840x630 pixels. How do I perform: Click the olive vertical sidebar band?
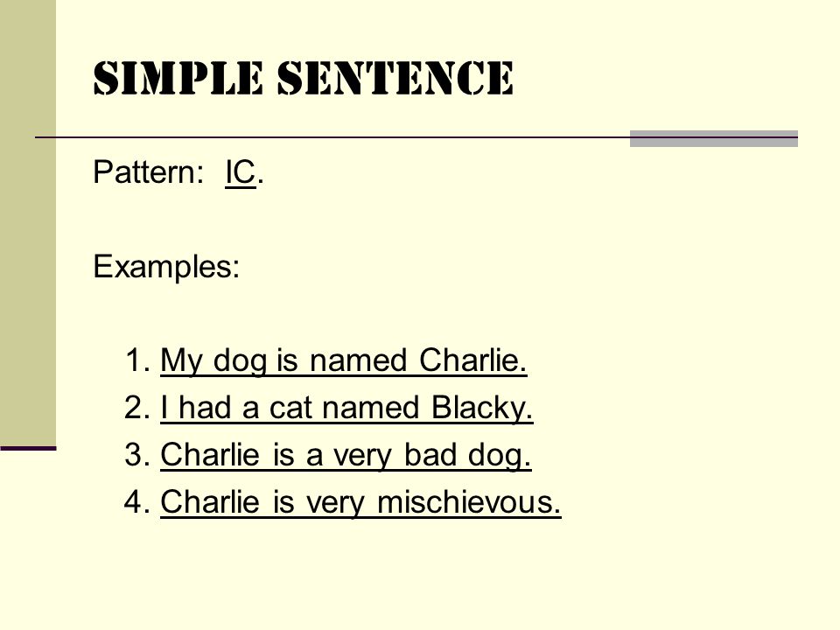click(28, 222)
